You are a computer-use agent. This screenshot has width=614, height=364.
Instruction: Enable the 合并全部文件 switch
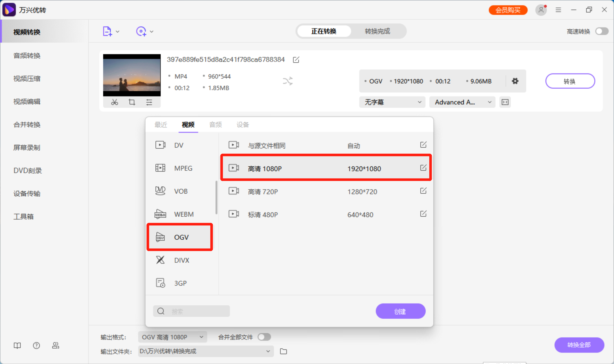point(264,337)
